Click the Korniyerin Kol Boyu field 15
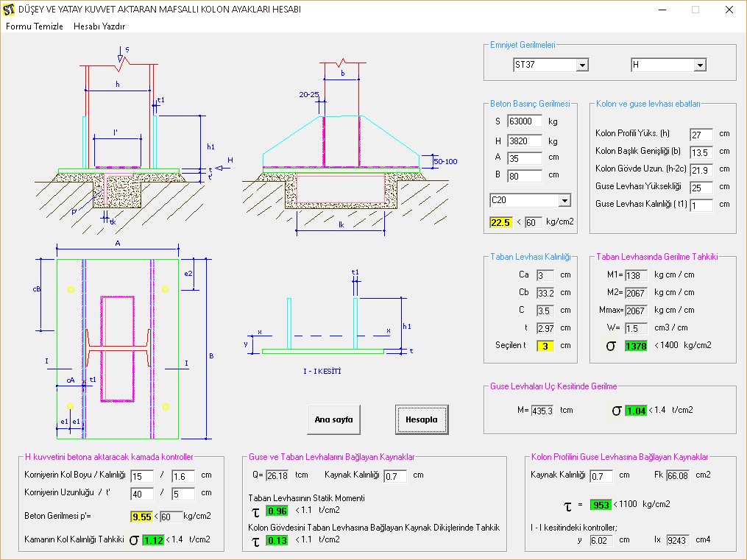 (x=142, y=475)
